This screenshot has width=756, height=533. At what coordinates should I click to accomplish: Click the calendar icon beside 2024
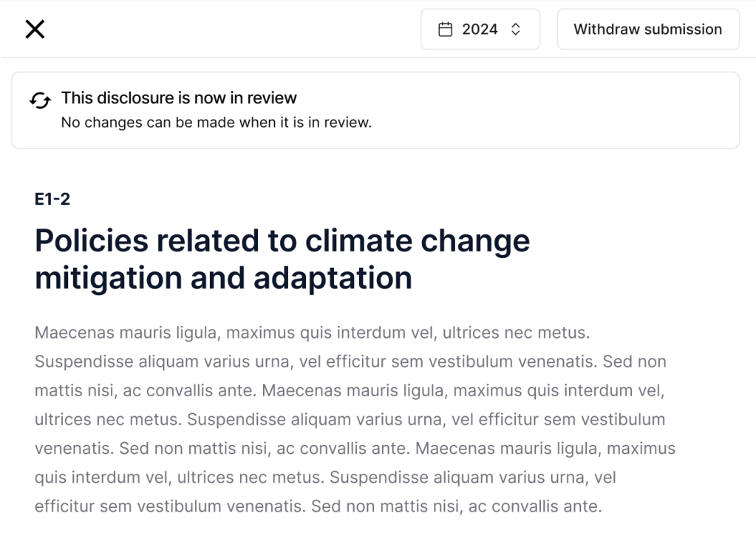pyautogui.click(x=445, y=30)
